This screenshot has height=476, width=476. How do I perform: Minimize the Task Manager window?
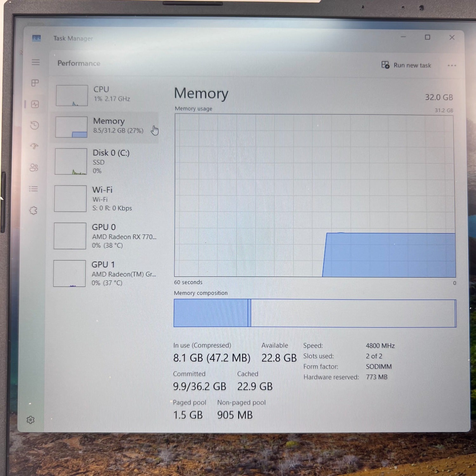pos(403,37)
